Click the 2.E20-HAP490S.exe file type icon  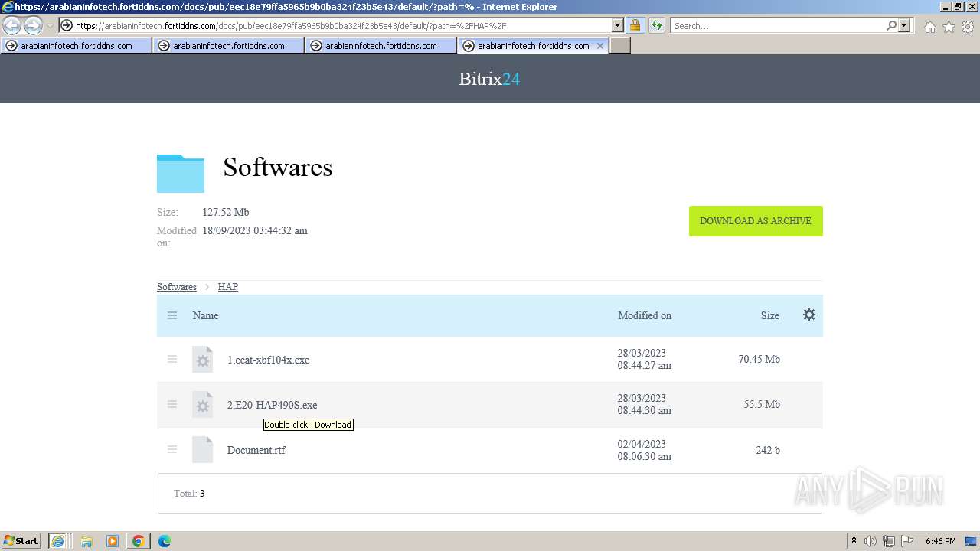pos(202,405)
